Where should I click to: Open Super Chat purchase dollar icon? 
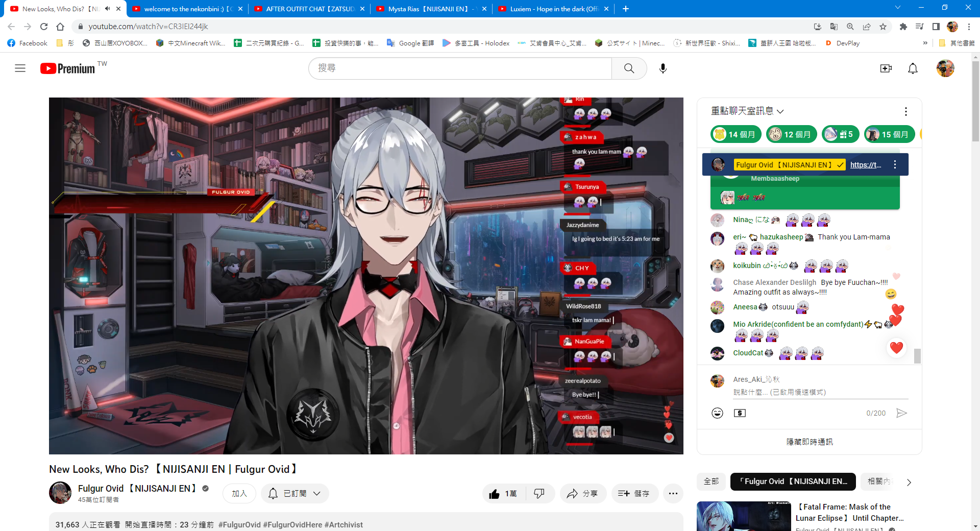tap(740, 413)
